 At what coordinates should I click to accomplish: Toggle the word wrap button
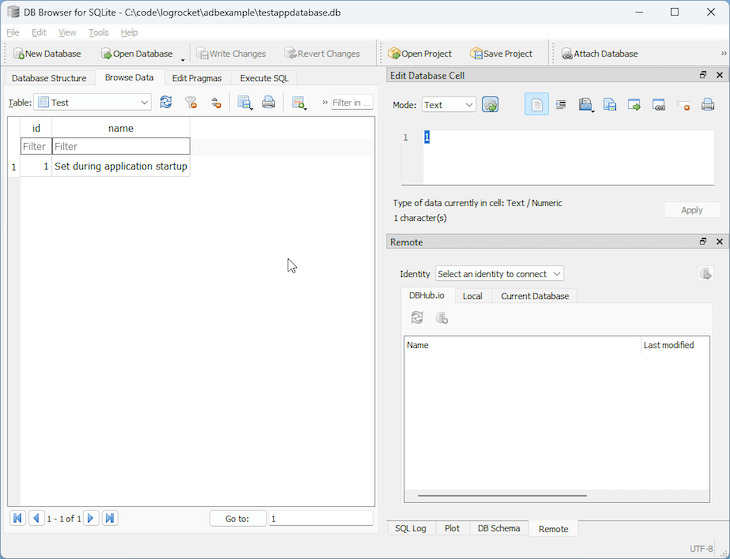561,105
